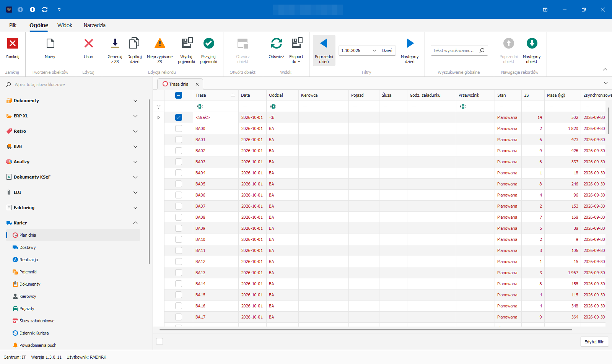Switch to the Widok ribbon tab

point(65,25)
